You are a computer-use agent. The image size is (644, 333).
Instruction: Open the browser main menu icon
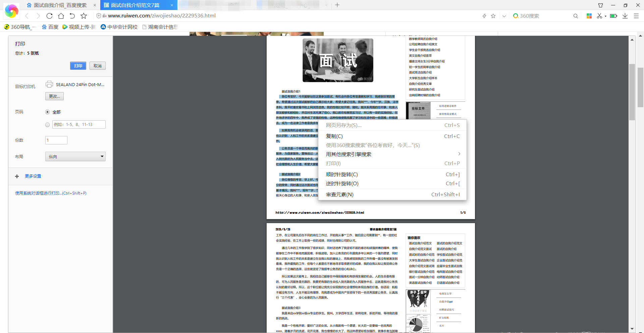(x=636, y=16)
